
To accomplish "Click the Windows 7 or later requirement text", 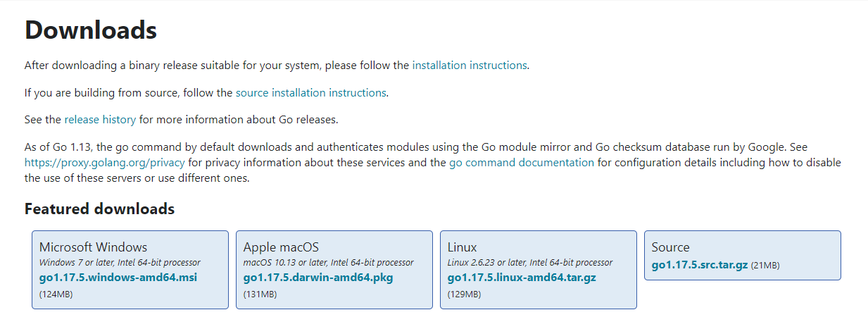I will pyautogui.click(x=120, y=263).
